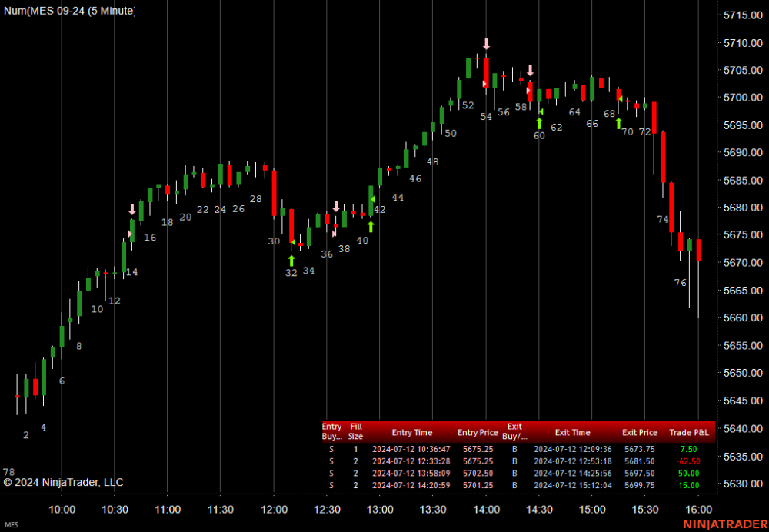769x532 pixels.
Task: Click the NinjaTrader logo in bottom corner
Action: 717,524
